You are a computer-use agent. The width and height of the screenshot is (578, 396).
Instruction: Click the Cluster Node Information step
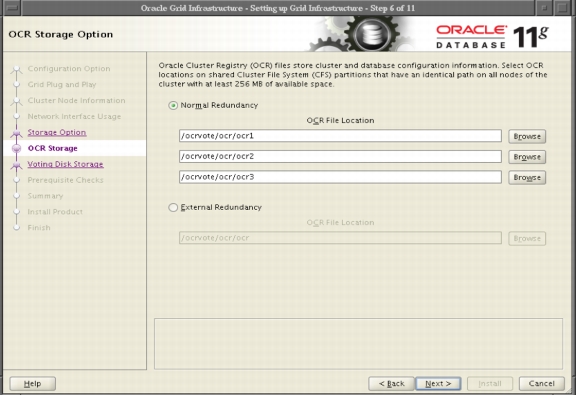(76, 100)
